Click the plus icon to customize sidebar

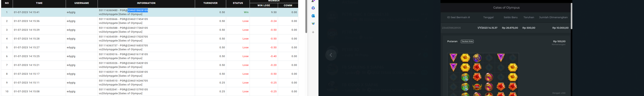coord(313,32)
